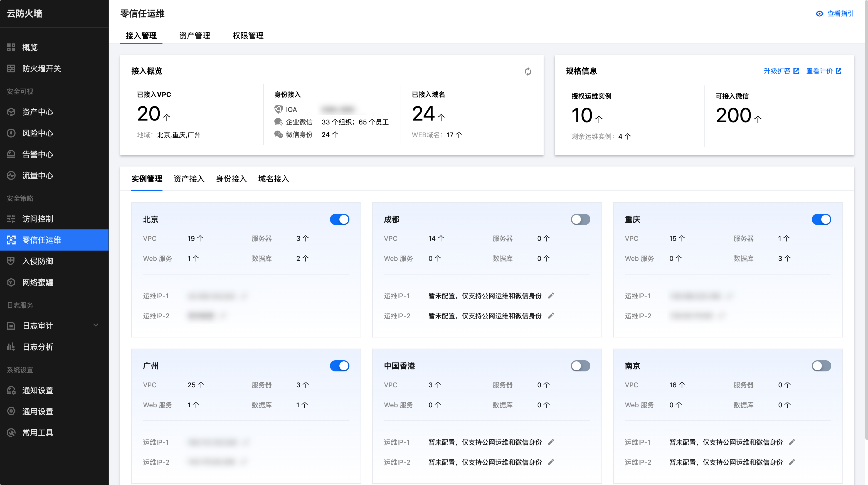Edit 运维IP-1 for 中国香港 region
The height and width of the screenshot is (485, 868).
click(551, 442)
